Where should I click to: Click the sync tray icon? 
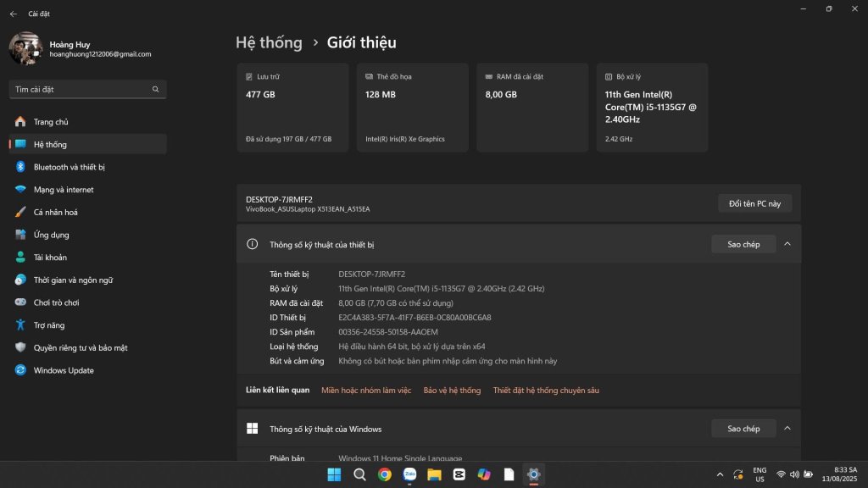pyautogui.click(x=738, y=474)
